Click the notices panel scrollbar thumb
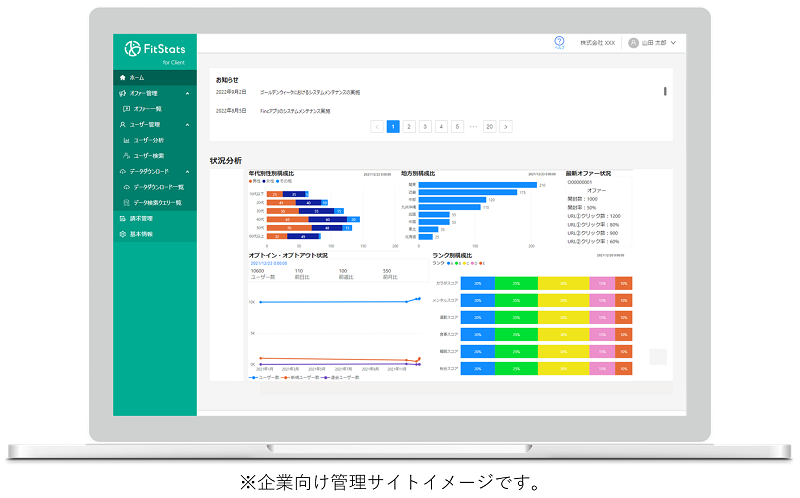This screenshot has width=800, height=498. pyautogui.click(x=665, y=91)
